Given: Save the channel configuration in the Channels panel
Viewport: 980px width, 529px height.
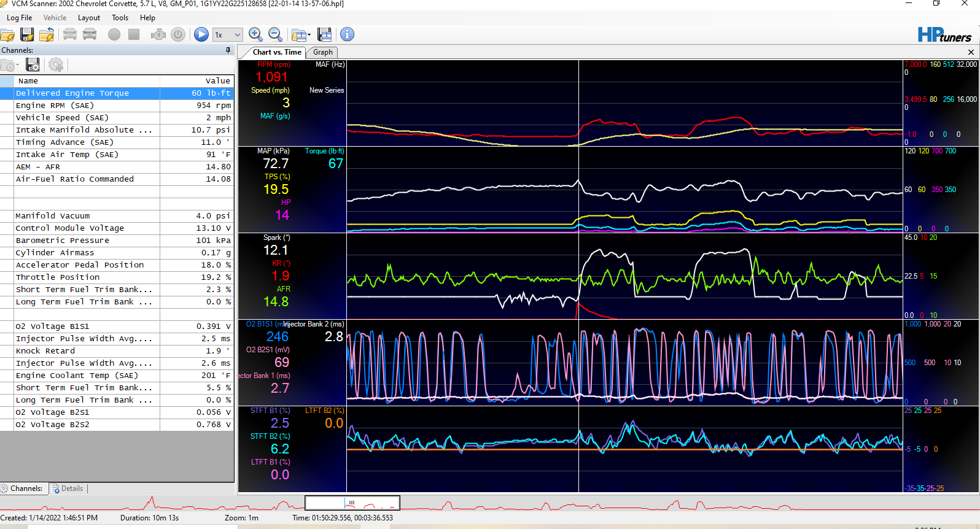Looking at the screenshot, I should [x=33, y=64].
